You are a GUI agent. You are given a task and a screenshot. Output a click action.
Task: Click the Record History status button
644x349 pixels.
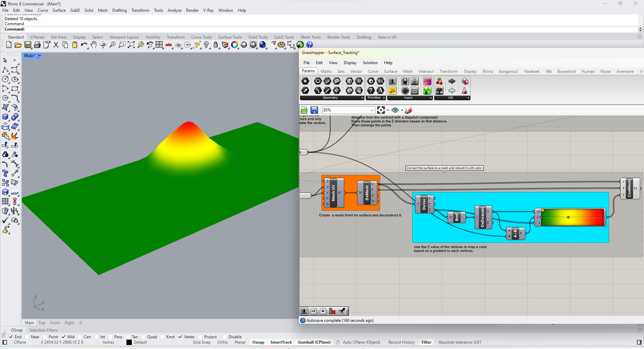tap(401, 342)
